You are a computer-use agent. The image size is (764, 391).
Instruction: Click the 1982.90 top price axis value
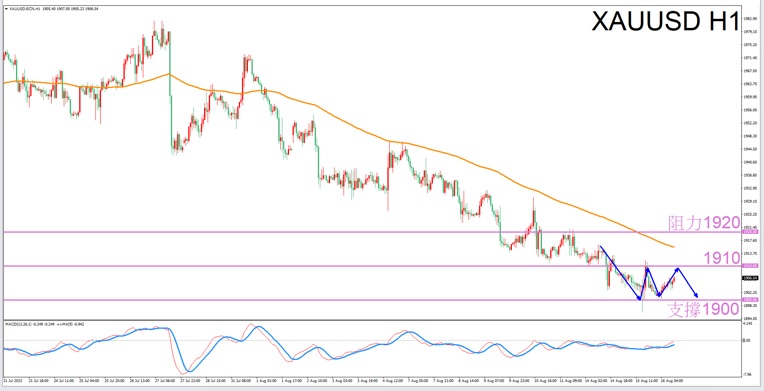(x=749, y=19)
